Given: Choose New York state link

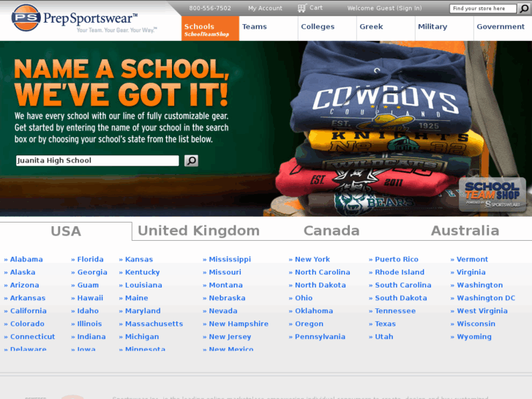Looking at the screenshot, I should pos(312,259).
